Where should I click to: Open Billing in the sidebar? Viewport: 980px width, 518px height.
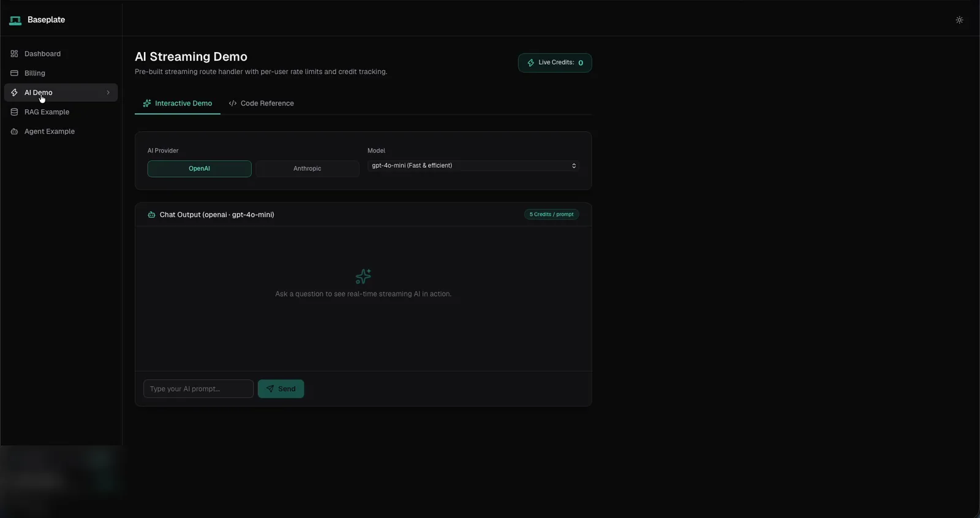(61, 73)
